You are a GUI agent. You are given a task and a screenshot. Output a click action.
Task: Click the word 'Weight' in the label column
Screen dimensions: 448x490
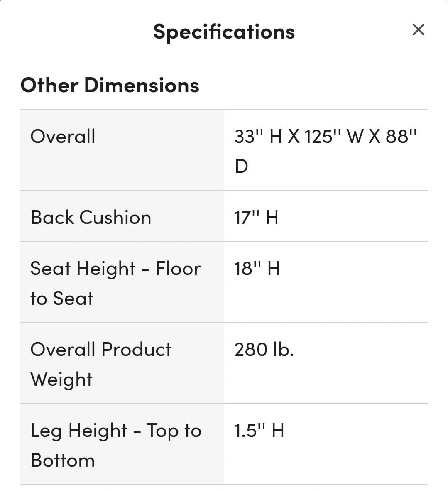coord(61,380)
